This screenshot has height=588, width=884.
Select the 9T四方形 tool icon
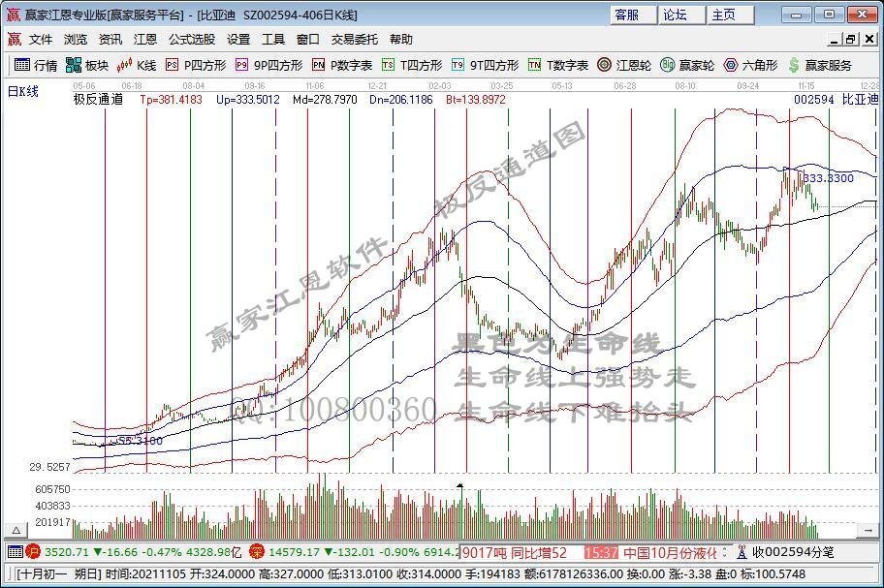458,65
